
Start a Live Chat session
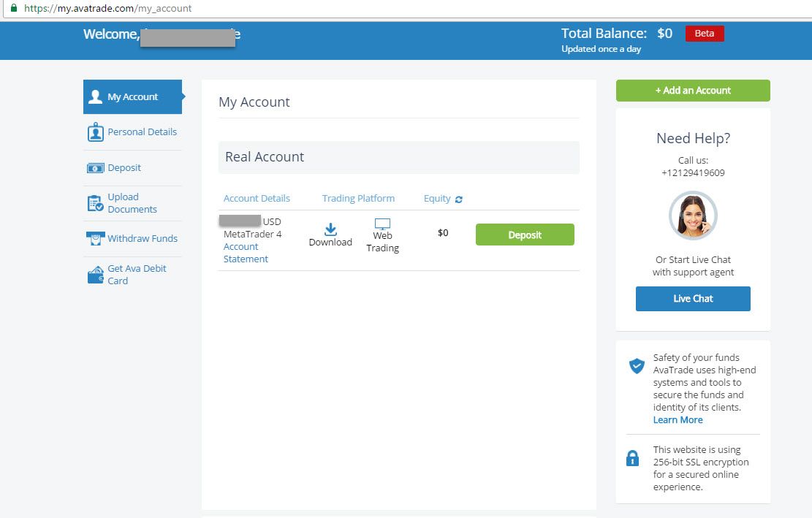coord(693,299)
